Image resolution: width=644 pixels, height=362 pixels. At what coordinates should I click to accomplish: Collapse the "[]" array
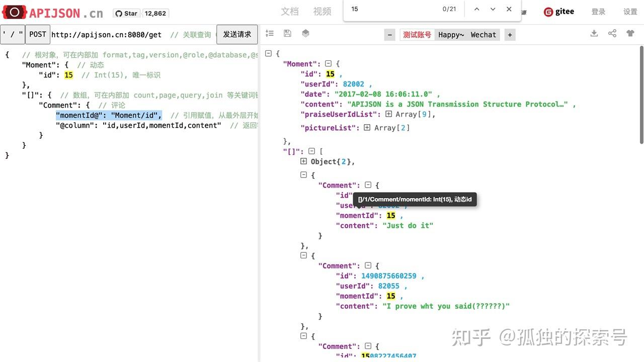pos(312,151)
